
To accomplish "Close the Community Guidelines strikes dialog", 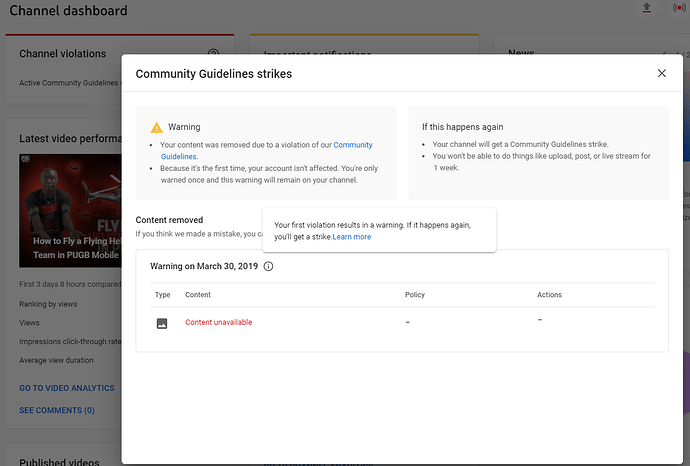I will (x=661, y=73).
